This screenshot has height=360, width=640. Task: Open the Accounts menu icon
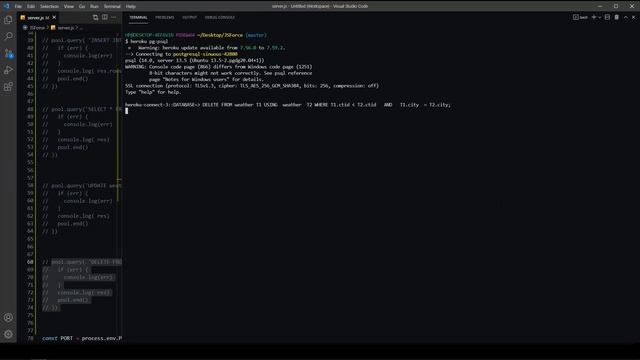point(8,317)
